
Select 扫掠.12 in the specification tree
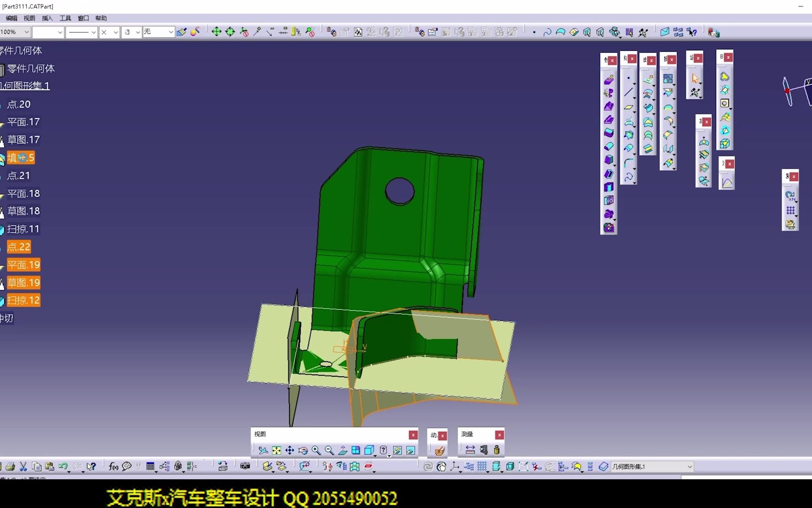pos(23,301)
